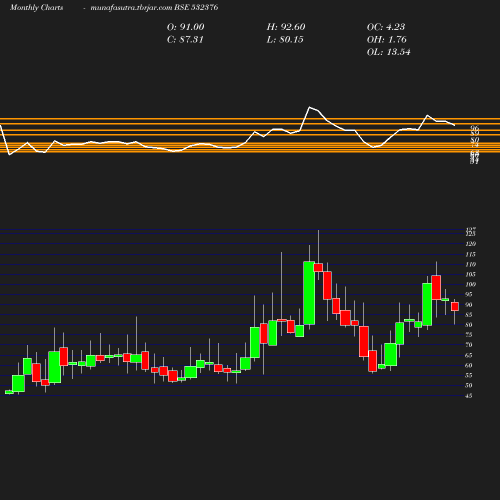Click the price axis label 120
The height and width of the screenshot is (500, 500).
click(470, 244)
